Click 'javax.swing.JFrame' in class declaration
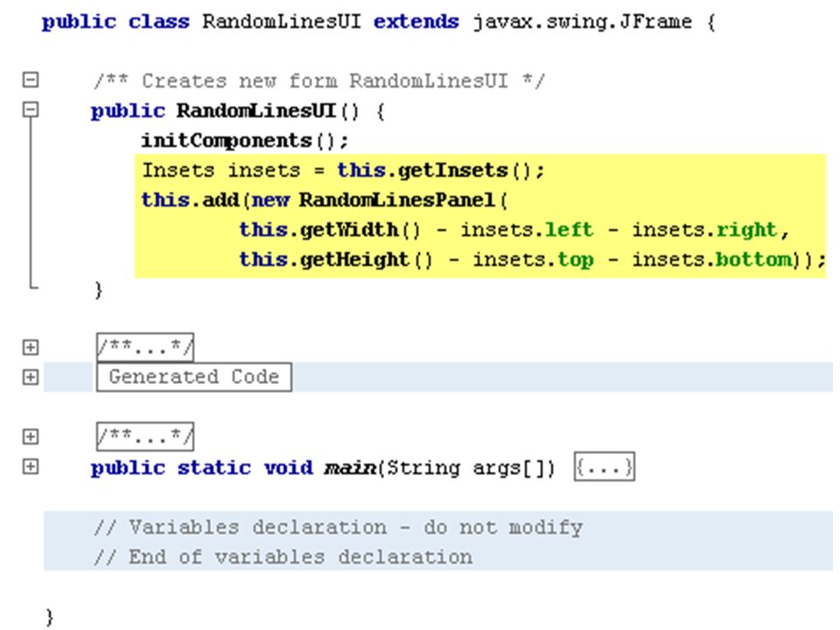Viewport: 840px width, 630px height. 583,22
